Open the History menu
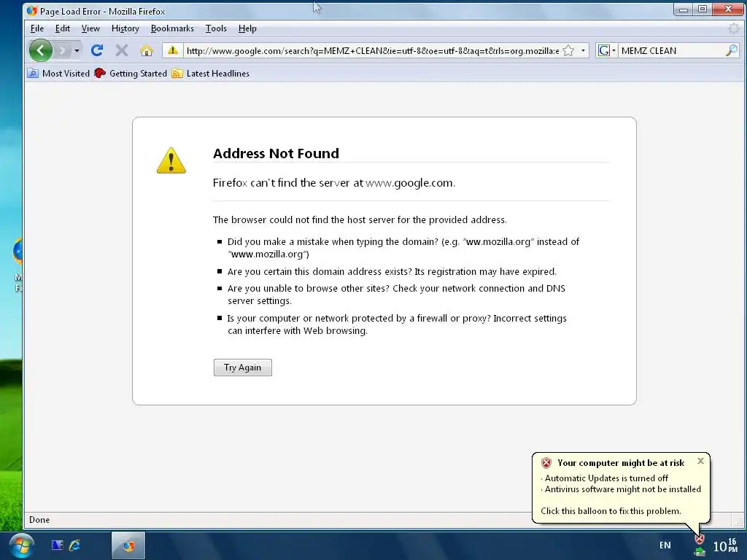Screen dimensions: 747x560 [125, 28]
